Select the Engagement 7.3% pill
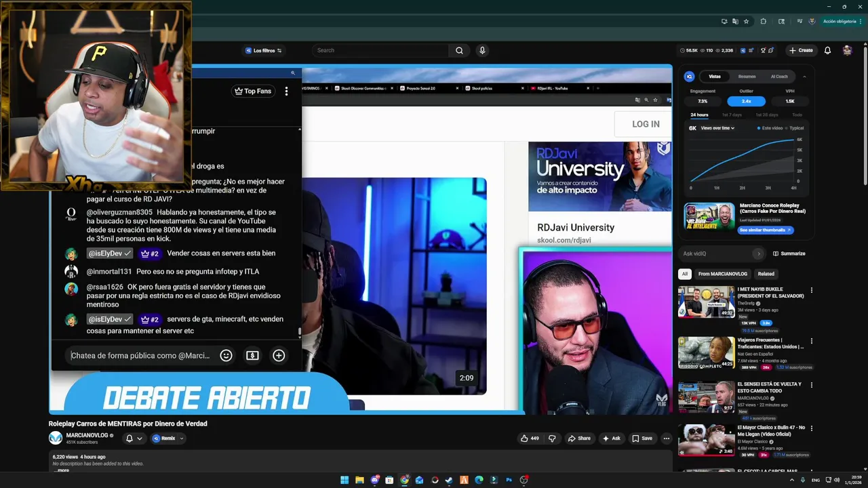Viewport: 868px width, 488px height. click(x=703, y=101)
